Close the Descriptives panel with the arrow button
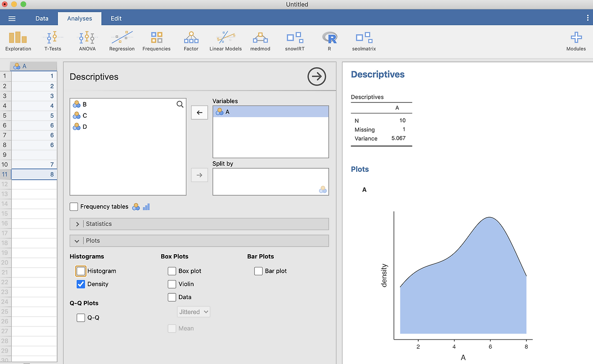593x364 pixels. 317,76
